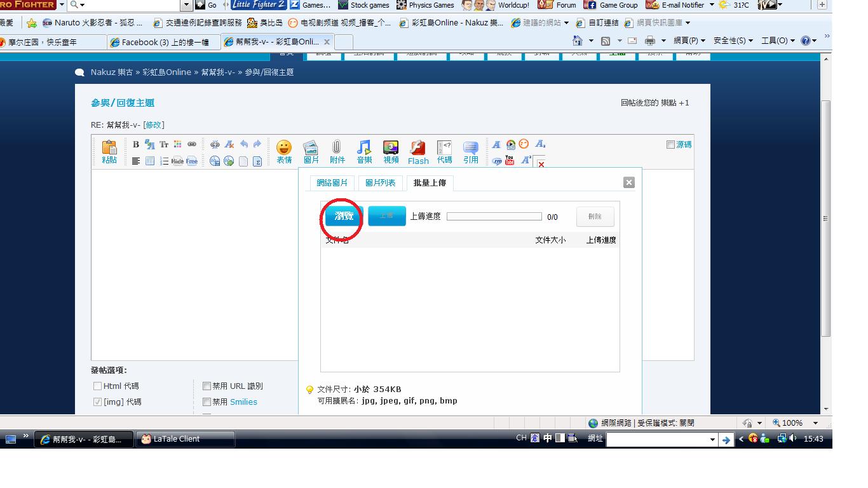Switch to the 圖片列表 tab
Image resolution: width=868 pixels, height=488 pixels.
(381, 183)
